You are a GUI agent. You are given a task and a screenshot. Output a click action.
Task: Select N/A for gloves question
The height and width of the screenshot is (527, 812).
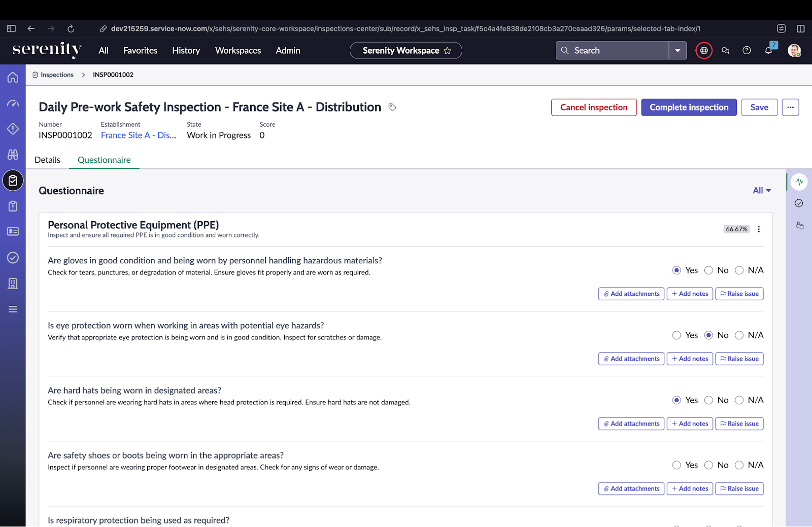(739, 270)
